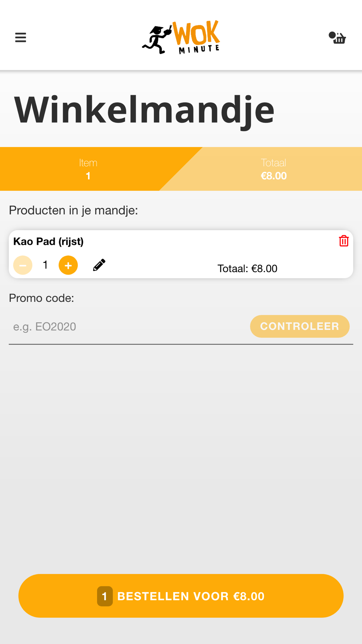
Task: Click the Kao Pad (rijst) product name
Action: [x=49, y=242]
